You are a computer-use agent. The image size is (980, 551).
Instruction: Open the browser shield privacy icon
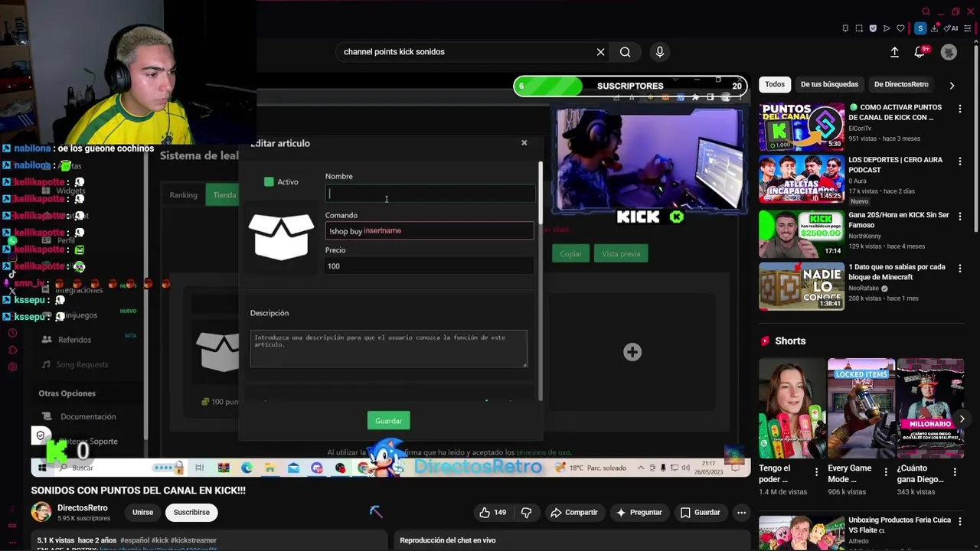coord(873,28)
